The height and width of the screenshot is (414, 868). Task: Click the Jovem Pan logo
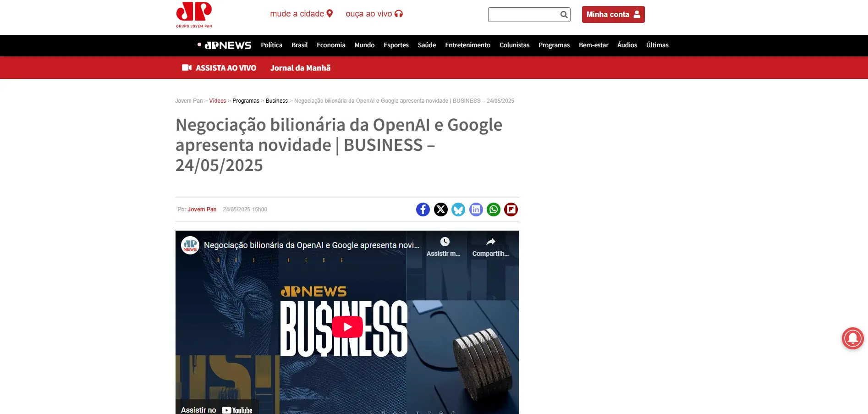[194, 15]
